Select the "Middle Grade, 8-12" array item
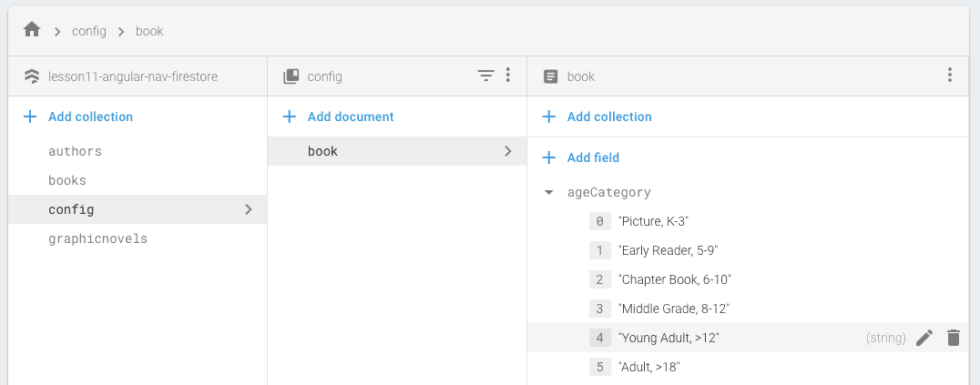 click(x=674, y=309)
